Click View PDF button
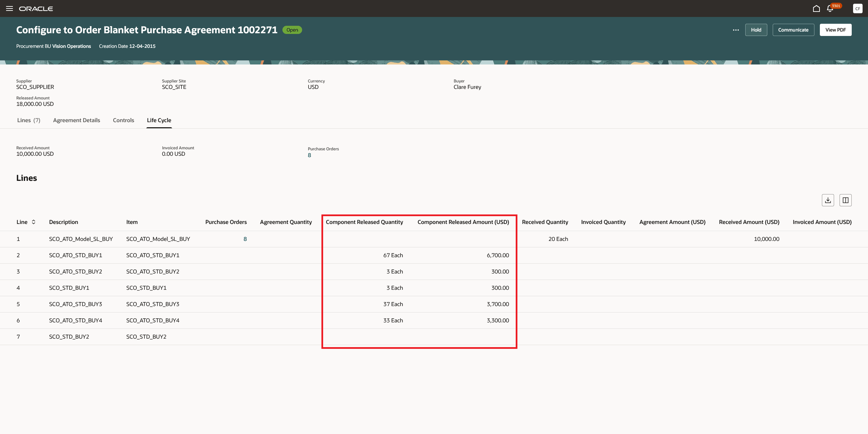This screenshot has width=868, height=434. coord(835,30)
